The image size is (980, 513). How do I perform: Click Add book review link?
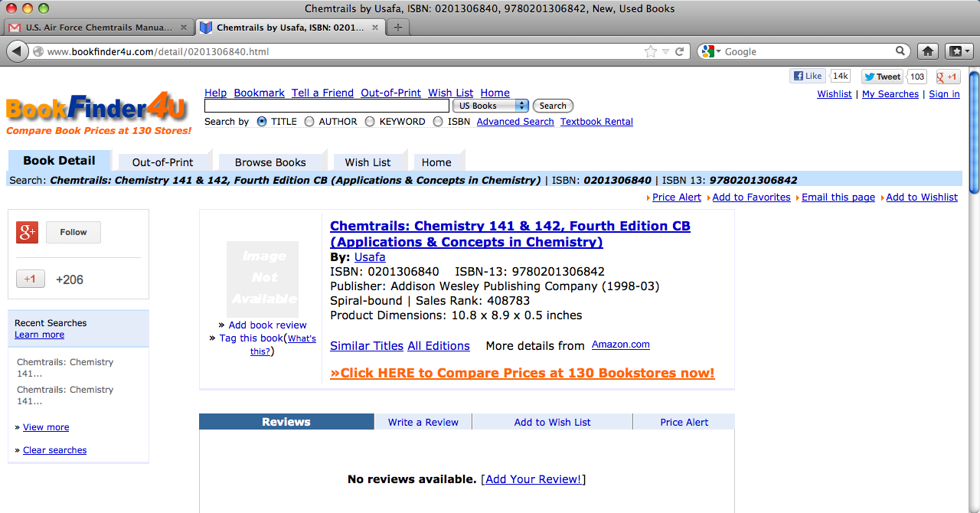click(x=267, y=325)
